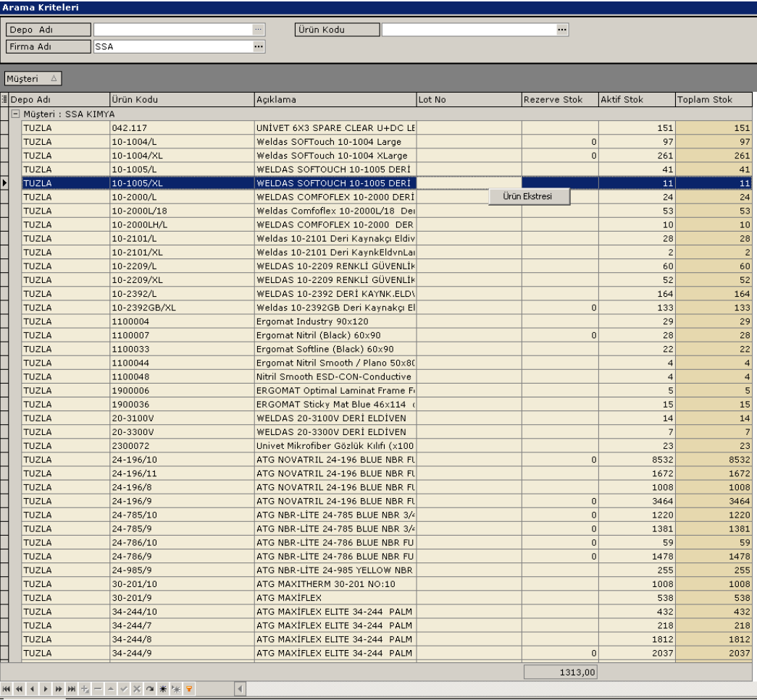The height and width of the screenshot is (700, 757).
Task: Select product code 10-2392GB/XL cell
Action: [182, 308]
